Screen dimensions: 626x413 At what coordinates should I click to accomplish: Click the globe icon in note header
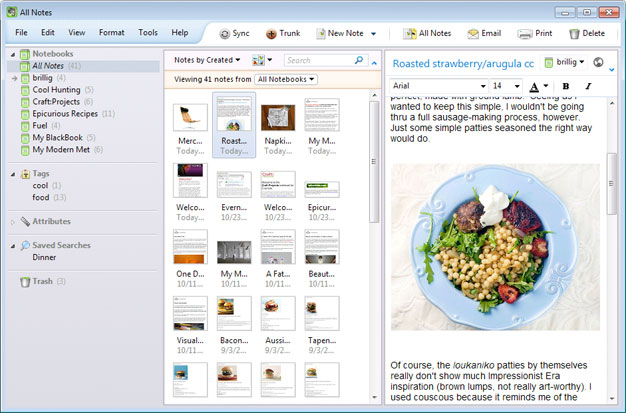598,62
